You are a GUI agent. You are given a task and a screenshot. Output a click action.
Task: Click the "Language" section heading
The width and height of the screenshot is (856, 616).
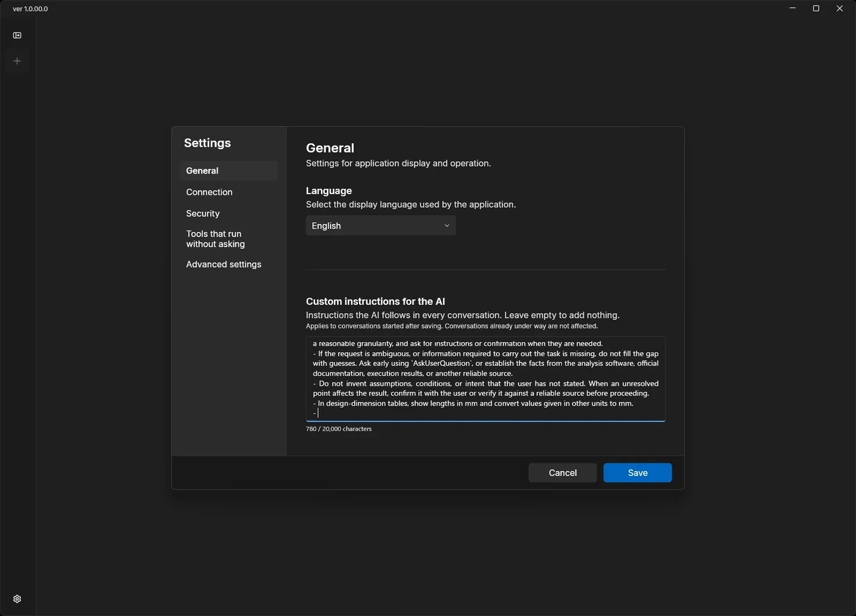point(329,191)
